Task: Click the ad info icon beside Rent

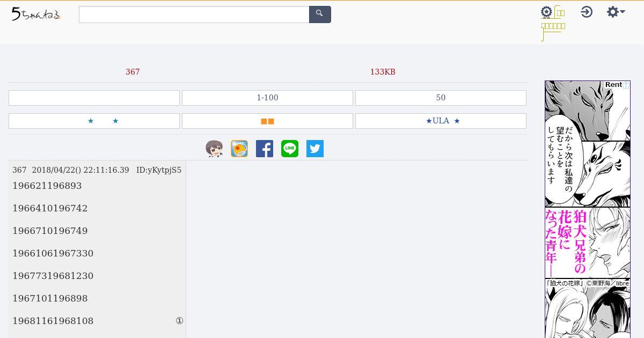Action: point(626,85)
